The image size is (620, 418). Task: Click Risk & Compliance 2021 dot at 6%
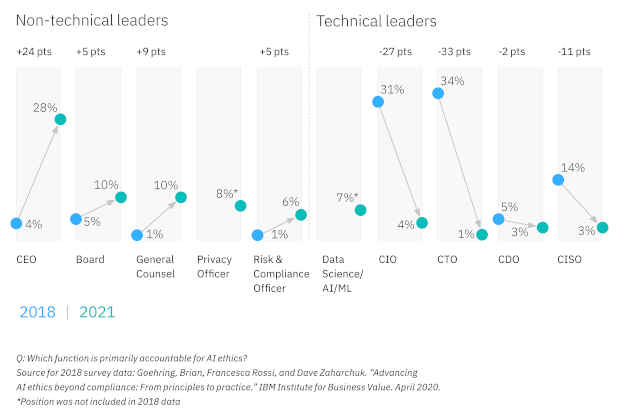[x=301, y=215]
